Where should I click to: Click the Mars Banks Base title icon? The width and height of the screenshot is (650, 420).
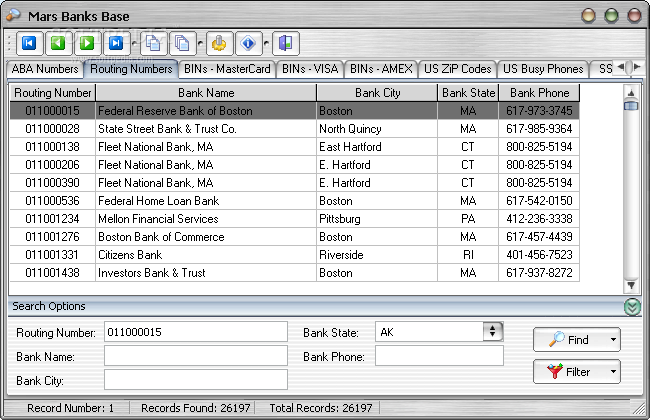[13, 15]
